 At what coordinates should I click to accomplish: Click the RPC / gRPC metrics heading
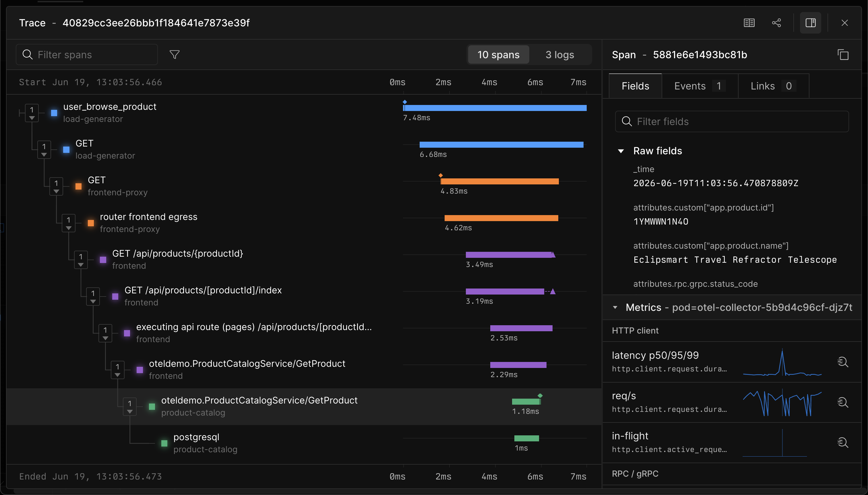click(x=635, y=473)
